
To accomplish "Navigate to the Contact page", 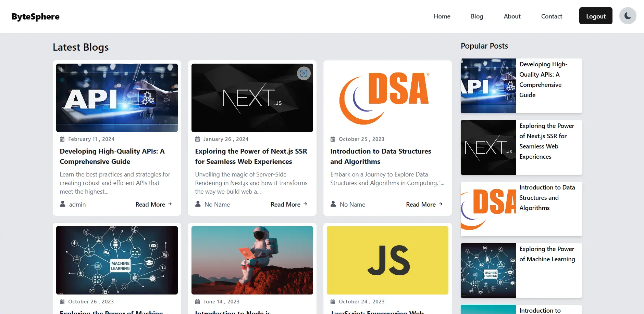I will pyautogui.click(x=552, y=16).
